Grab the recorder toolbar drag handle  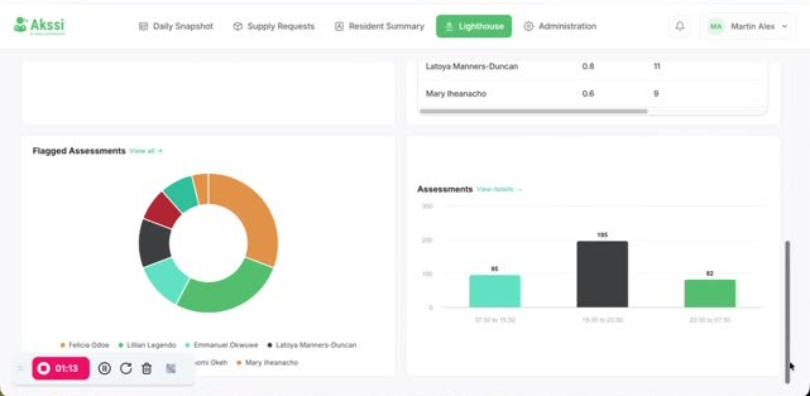click(21, 368)
